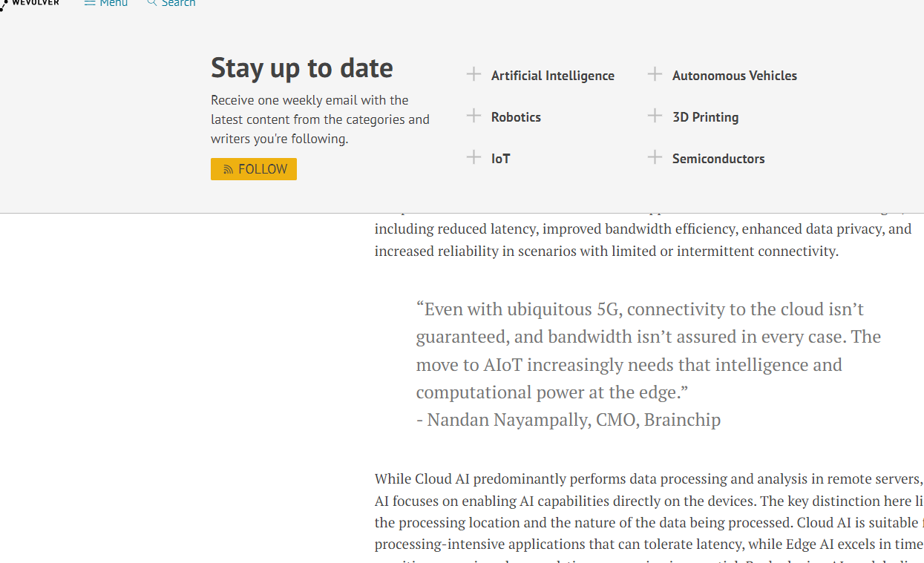Click the plus icon beside 3D Printing
The height and width of the screenshot is (563, 924).
click(x=655, y=116)
